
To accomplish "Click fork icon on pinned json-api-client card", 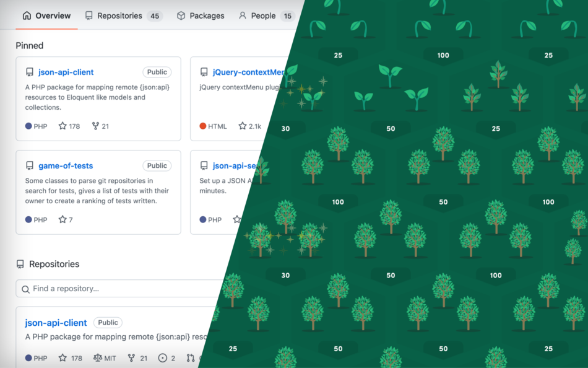I will pyautogui.click(x=95, y=126).
